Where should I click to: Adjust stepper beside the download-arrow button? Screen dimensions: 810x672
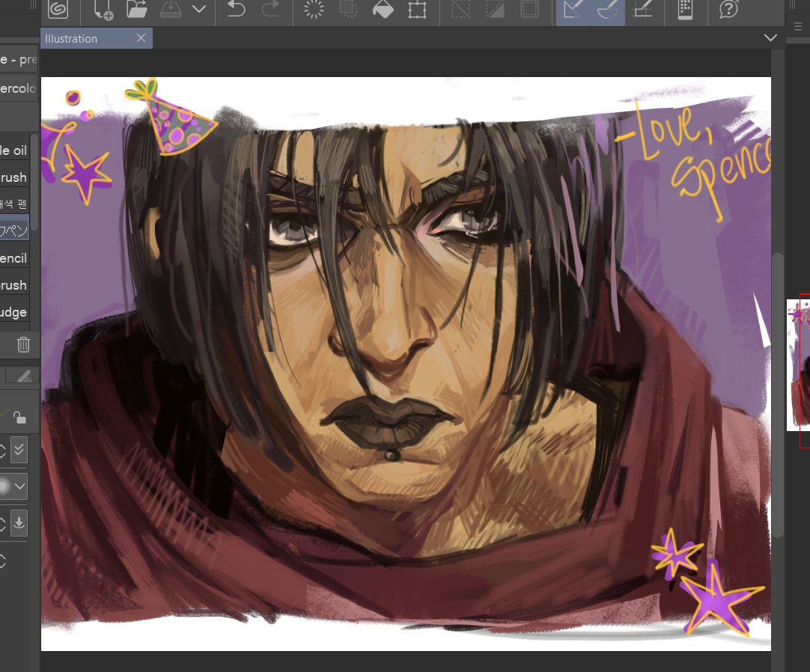pos(2,524)
